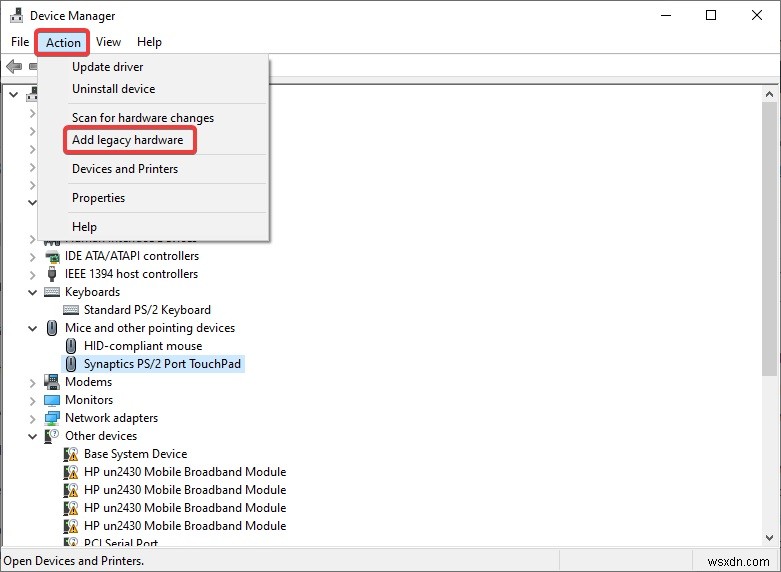Select the Standard PS/2 Keyboard entry

(147, 310)
